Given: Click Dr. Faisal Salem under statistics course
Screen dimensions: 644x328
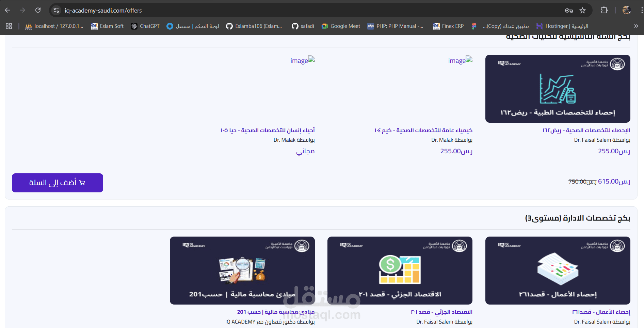Looking at the screenshot, I should click(x=602, y=140).
